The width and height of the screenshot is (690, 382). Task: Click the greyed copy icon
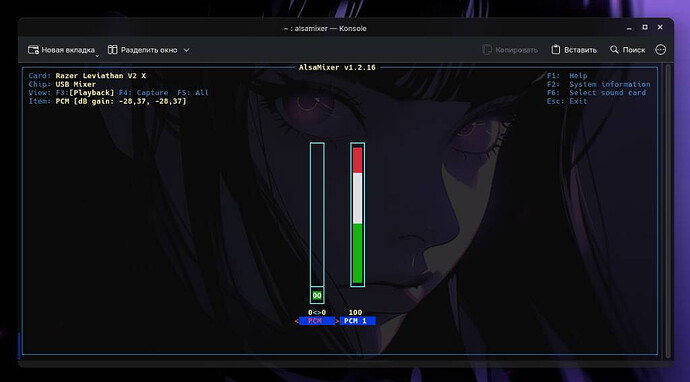[487, 50]
